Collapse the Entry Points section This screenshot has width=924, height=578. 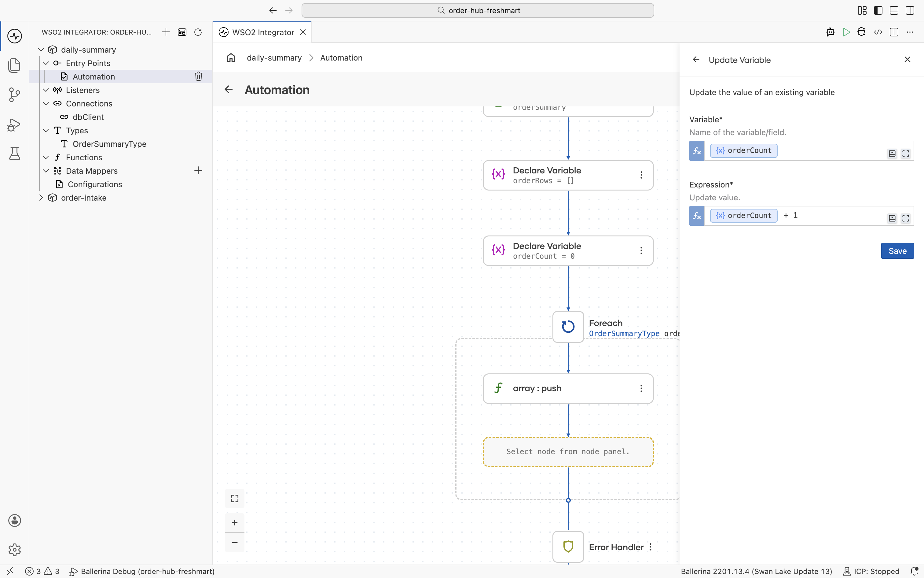point(46,63)
